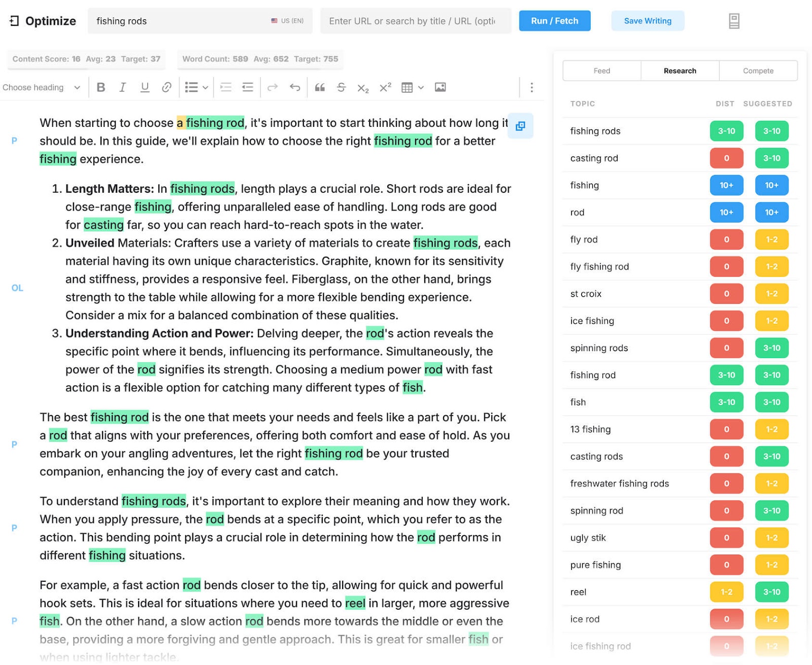Toggle strikethrough text formatting
The height and width of the screenshot is (665, 812).
[x=342, y=87]
